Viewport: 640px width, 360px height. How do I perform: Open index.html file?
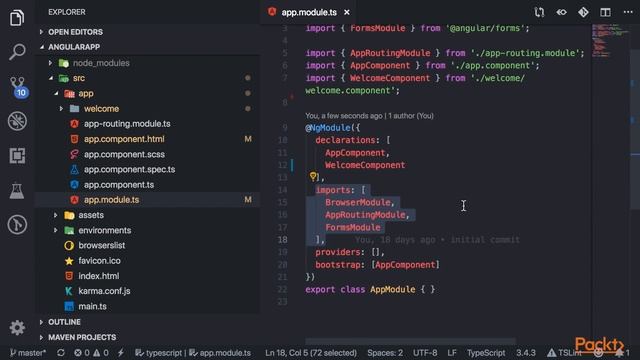click(99, 276)
